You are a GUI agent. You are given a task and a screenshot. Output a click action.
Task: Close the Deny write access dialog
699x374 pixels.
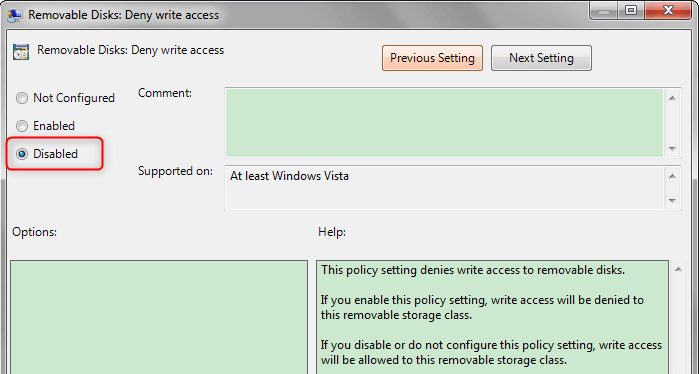click(668, 11)
